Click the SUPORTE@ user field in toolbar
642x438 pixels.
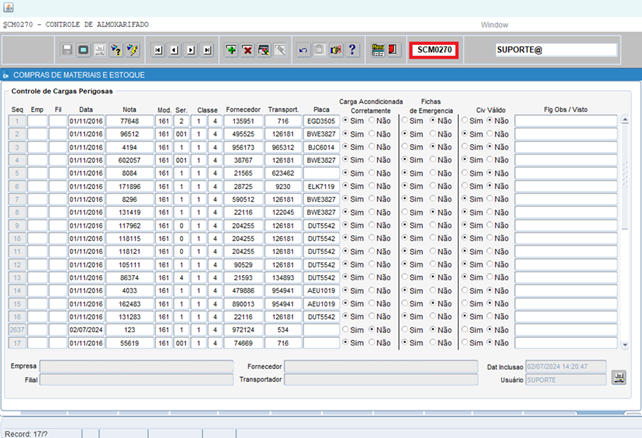pyautogui.click(x=556, y=50)
